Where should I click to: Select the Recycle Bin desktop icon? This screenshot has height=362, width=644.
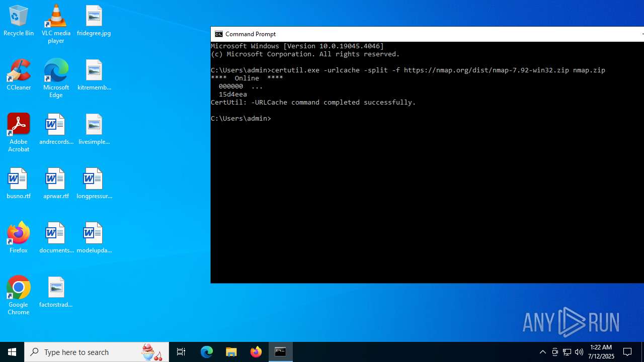(19, 21)
